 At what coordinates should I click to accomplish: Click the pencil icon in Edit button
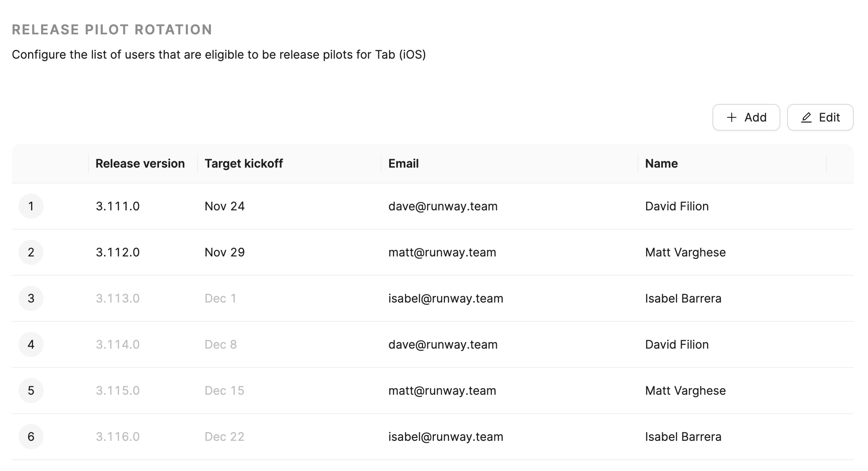click(806, 117)
